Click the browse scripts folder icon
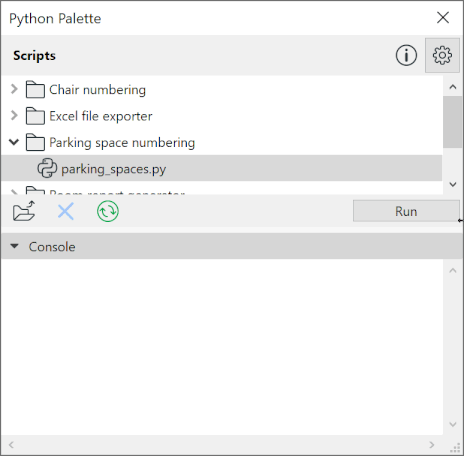 tap(24, 211)
